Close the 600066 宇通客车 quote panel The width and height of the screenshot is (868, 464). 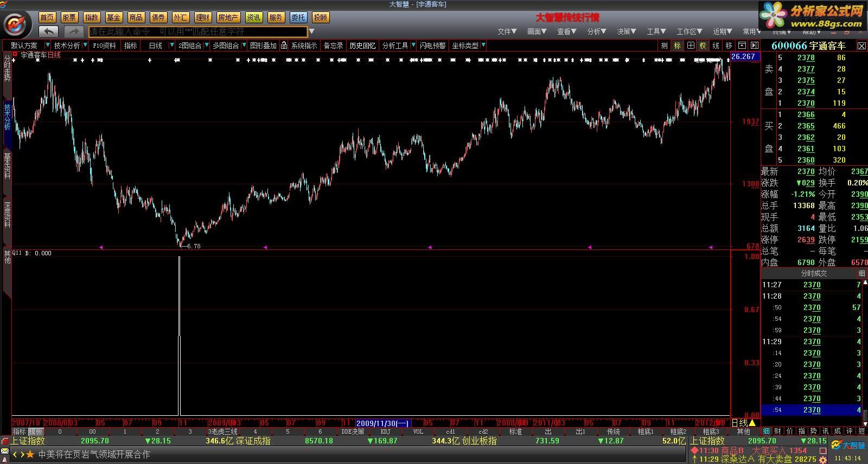(x=861, y=46)
